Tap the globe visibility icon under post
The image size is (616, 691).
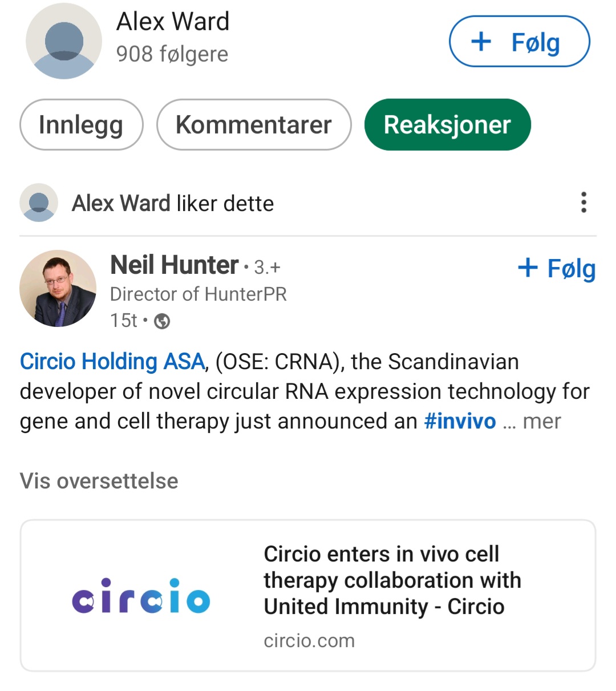point(163,322)
